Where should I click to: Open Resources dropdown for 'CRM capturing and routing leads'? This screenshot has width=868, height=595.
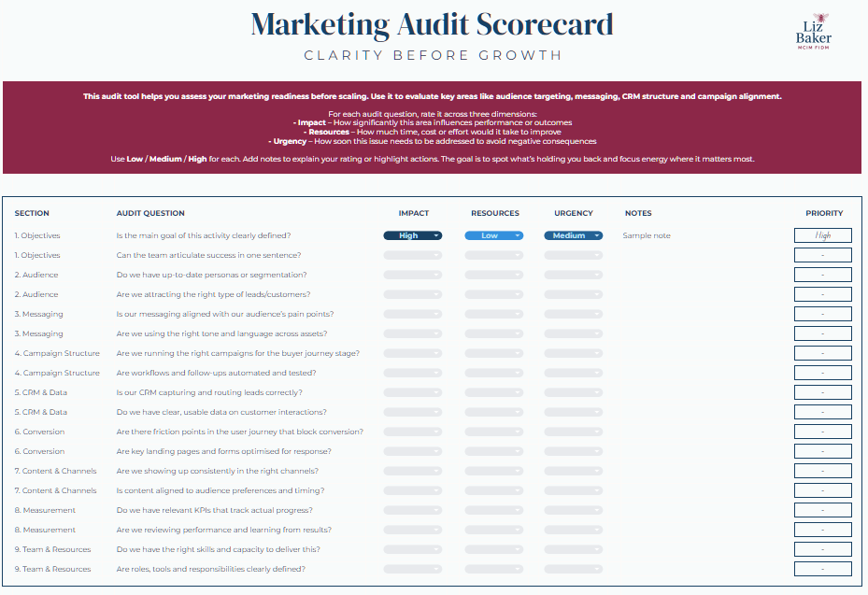click(493, 392)
